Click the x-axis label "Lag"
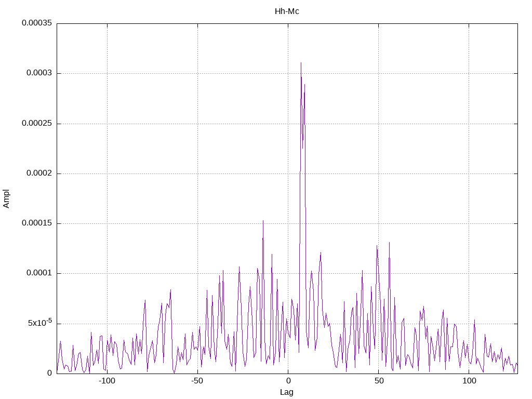532x399 pixels. (287, 392)
